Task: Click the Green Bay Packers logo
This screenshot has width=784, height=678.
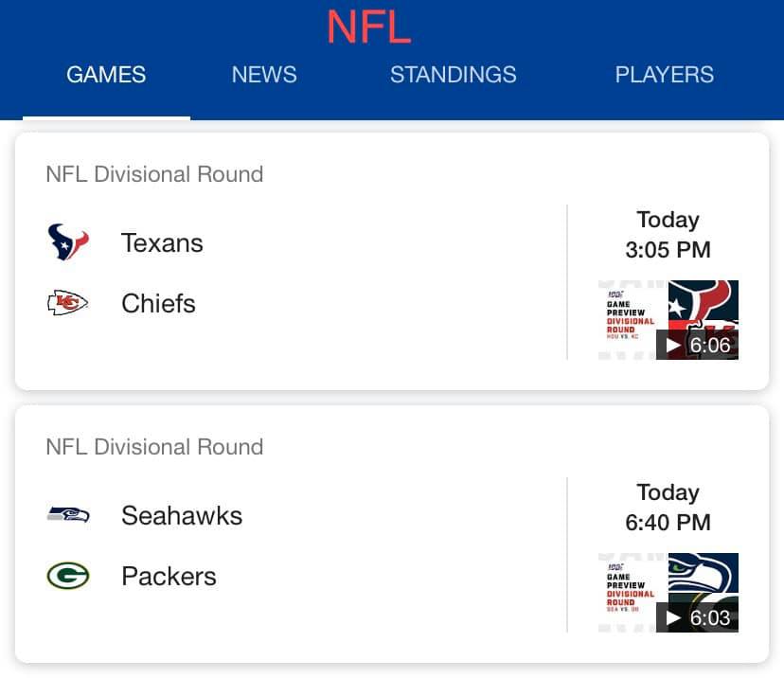Action: tap(68, 576)
